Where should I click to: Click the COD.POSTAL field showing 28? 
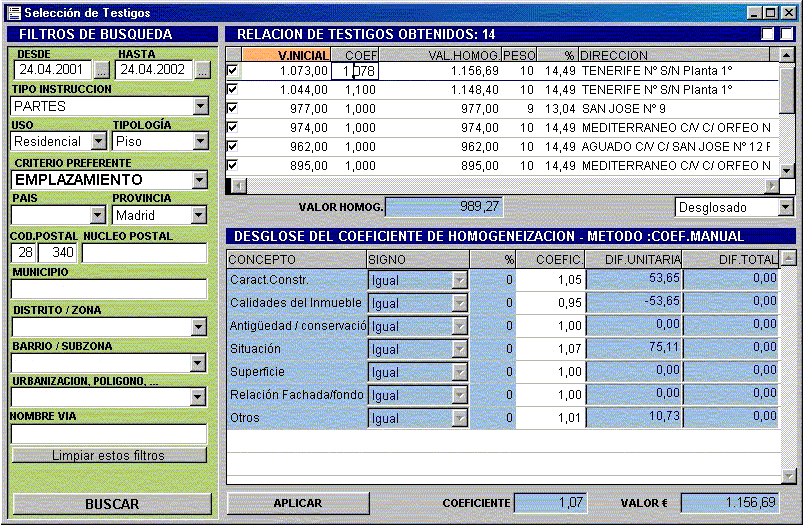click(x=24, y=253)
